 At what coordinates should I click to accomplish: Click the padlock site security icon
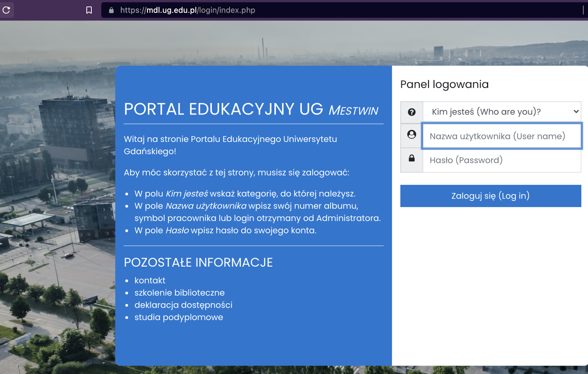point(111,10)
